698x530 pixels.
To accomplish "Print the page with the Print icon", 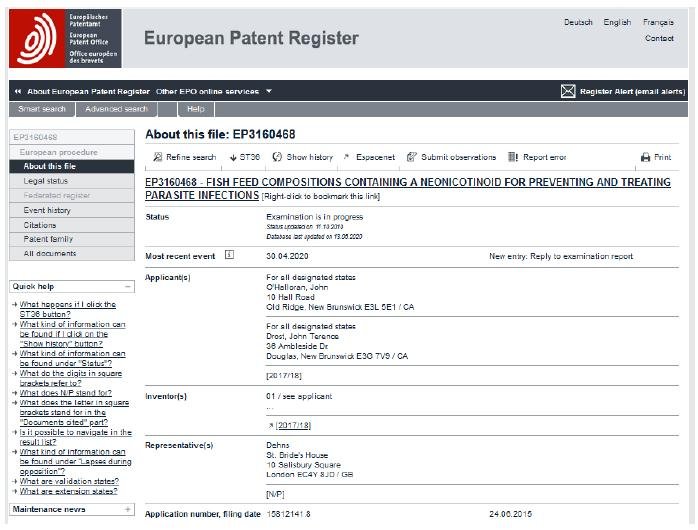I will (646, 157).
